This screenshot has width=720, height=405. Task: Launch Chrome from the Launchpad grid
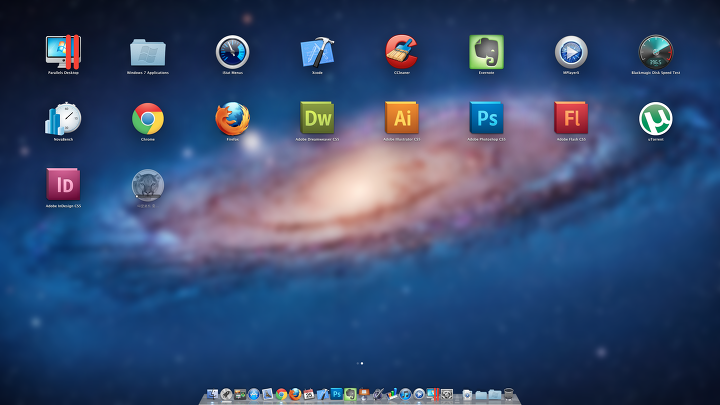[x=147, y=118]
